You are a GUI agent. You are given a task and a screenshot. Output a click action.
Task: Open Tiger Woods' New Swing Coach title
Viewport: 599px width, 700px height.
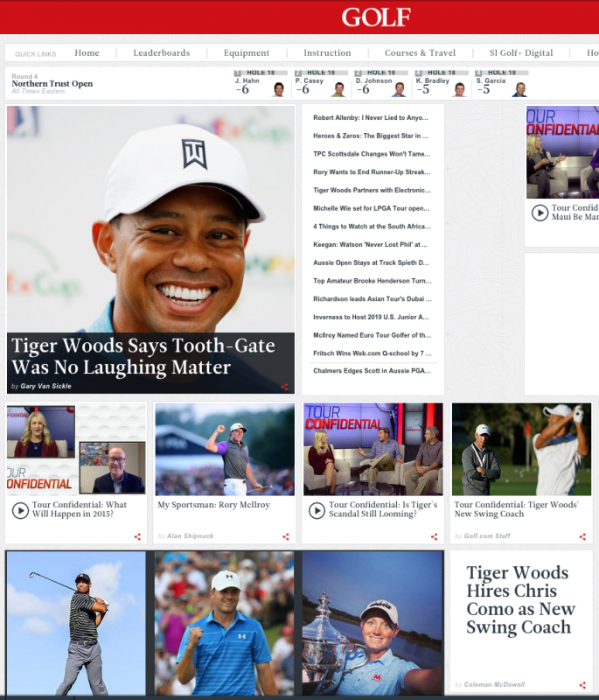tap(517, 509)
